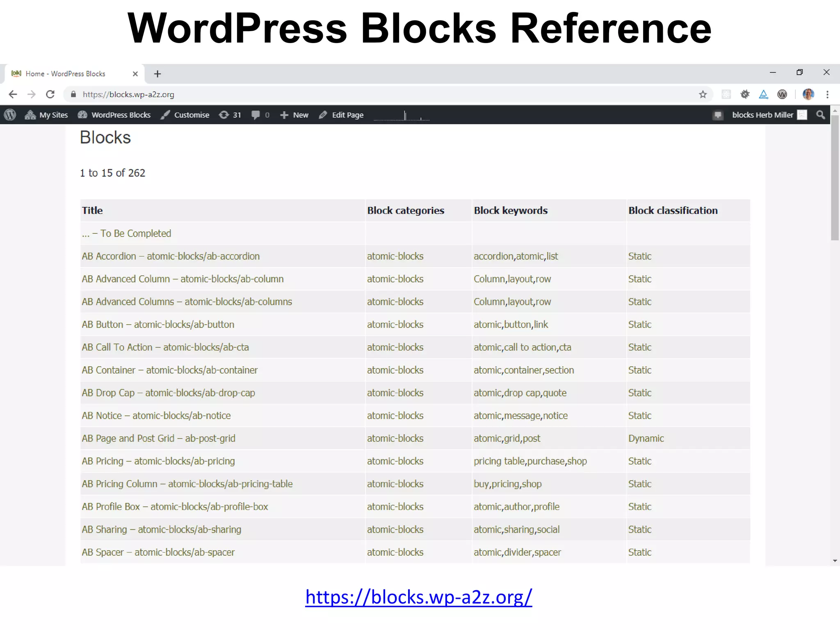Open WordPress Blocks site menu
840x630 pixels.
pyautogui.click(x=114, y=115)
